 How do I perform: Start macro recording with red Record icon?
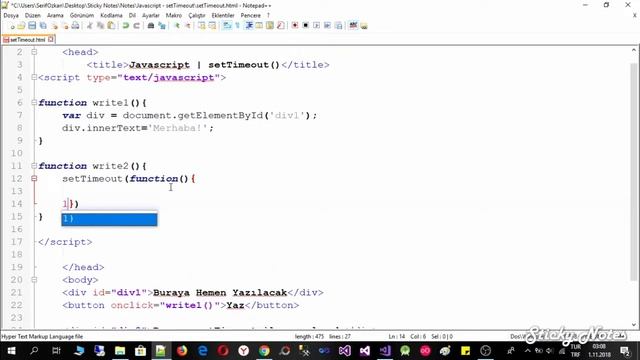(295, 26)
